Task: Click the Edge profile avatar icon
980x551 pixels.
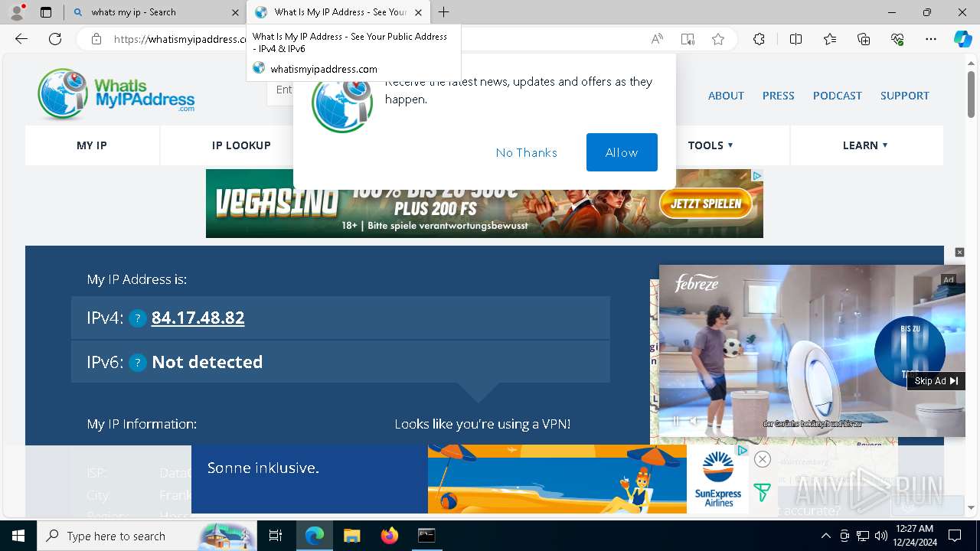Action: pyautogui.click(x=17, y=12)
